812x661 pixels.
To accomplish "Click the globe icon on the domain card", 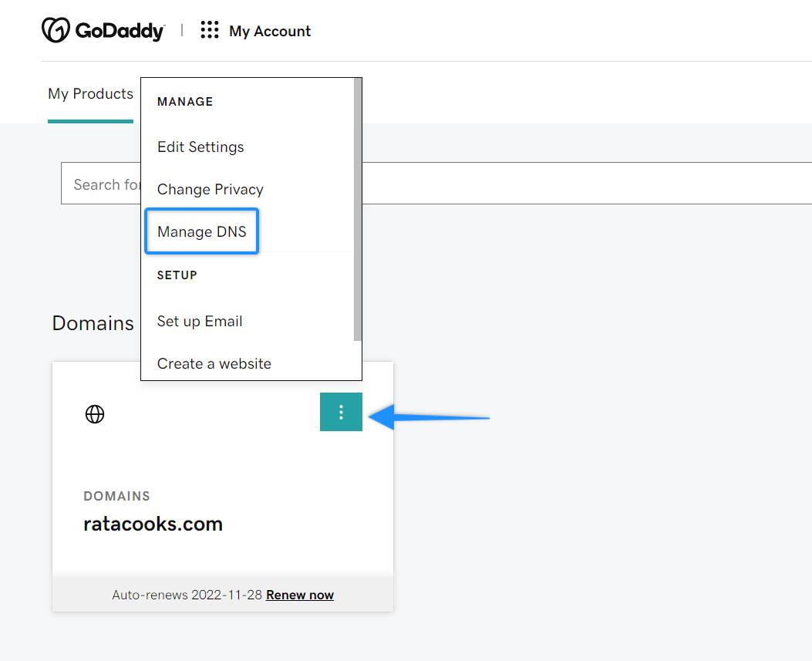I will (95, 414).
